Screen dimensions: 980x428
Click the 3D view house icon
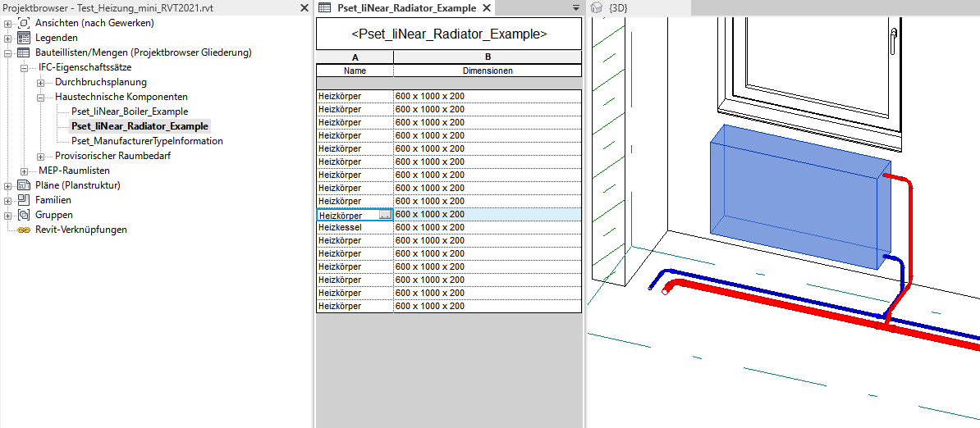point(598,7)
